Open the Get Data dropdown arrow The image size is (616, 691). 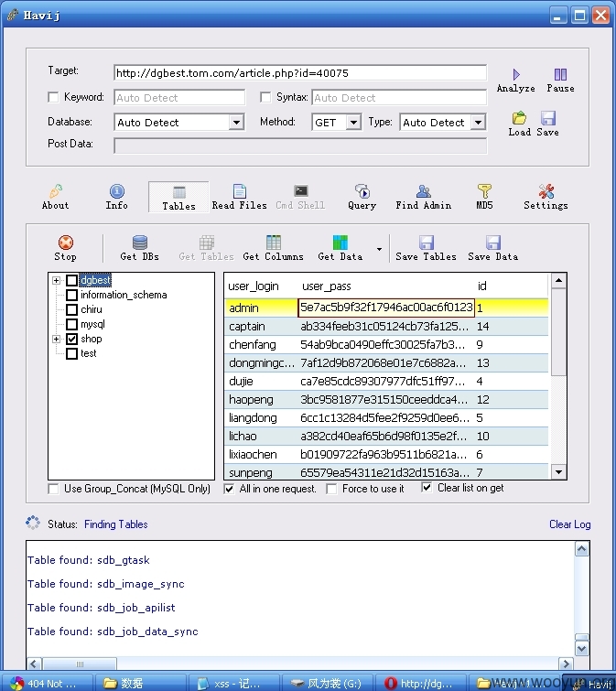pyautogui.click(x=379, y=249)
